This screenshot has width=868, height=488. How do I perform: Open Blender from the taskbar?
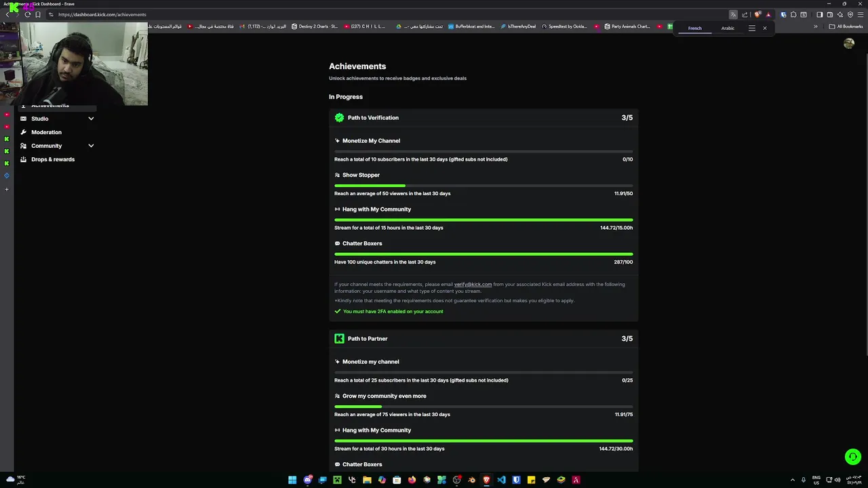(471, 480)
